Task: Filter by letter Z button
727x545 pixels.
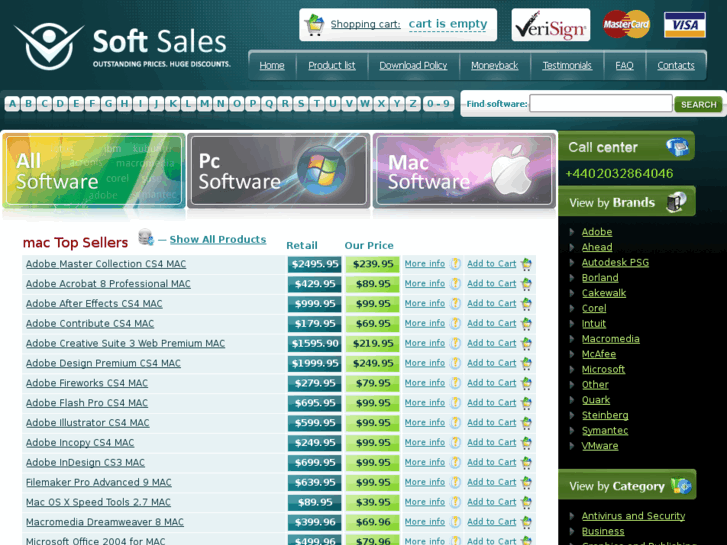Action: (x=413, y=103)
